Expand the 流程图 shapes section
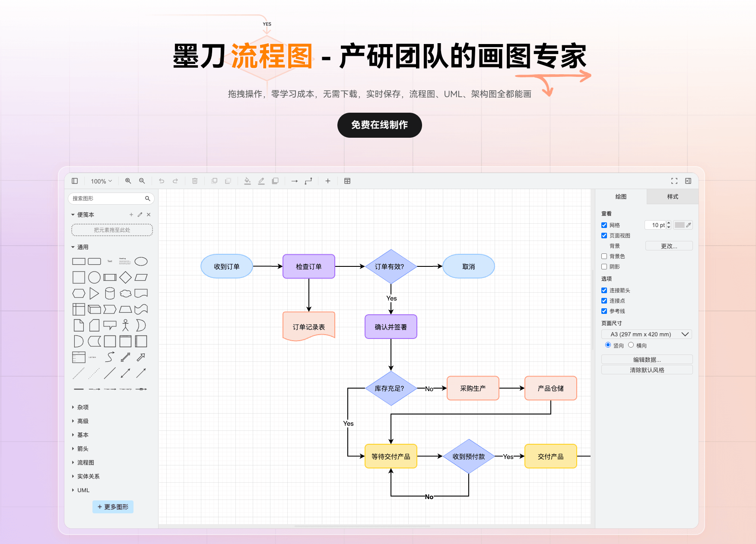Screen dimensions: 756x544 [85, 462]
